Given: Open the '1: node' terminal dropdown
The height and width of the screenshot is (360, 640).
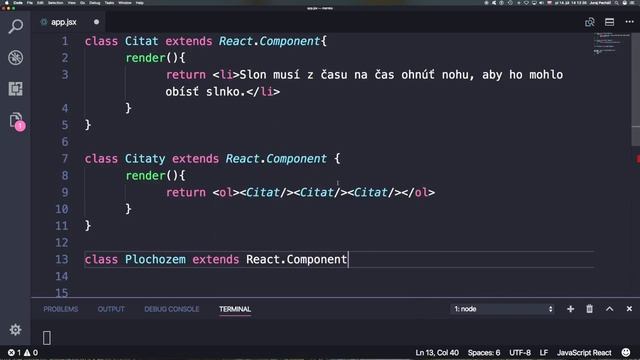Looking at the screenshot, I should [x=502, y=309].
